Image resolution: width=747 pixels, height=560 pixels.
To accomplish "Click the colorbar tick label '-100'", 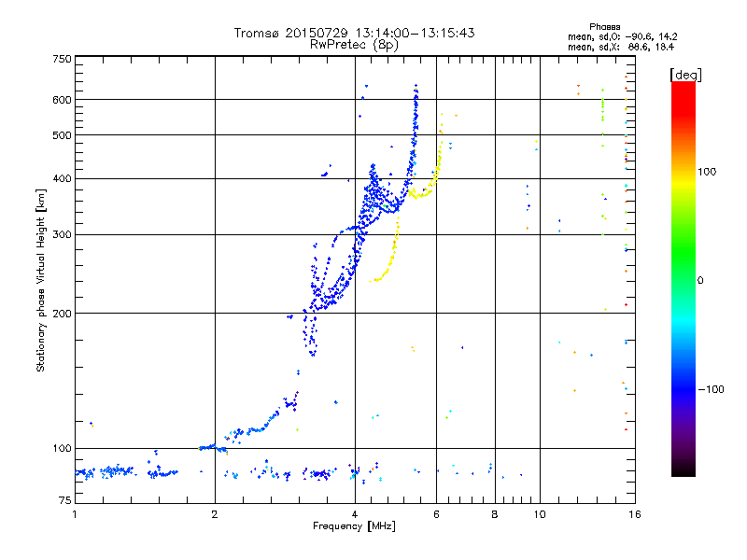I will (712, 389).
